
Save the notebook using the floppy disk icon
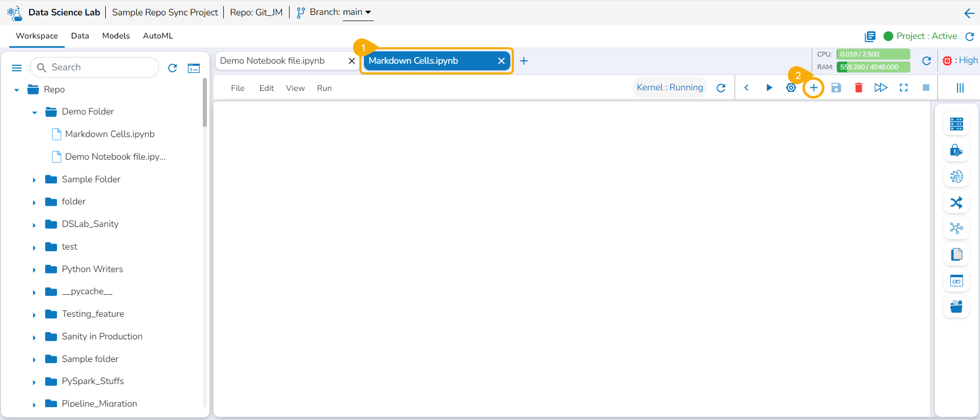tap(836, 88)
